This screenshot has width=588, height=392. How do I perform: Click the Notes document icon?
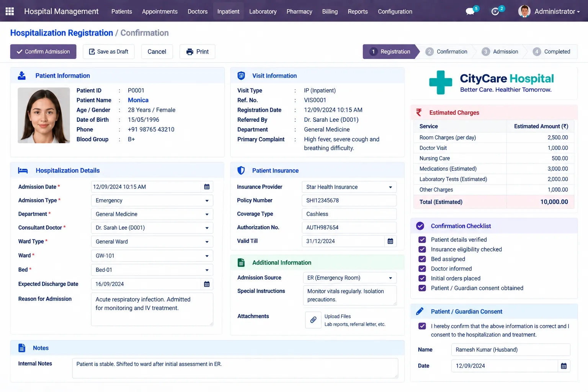(22, 348)
